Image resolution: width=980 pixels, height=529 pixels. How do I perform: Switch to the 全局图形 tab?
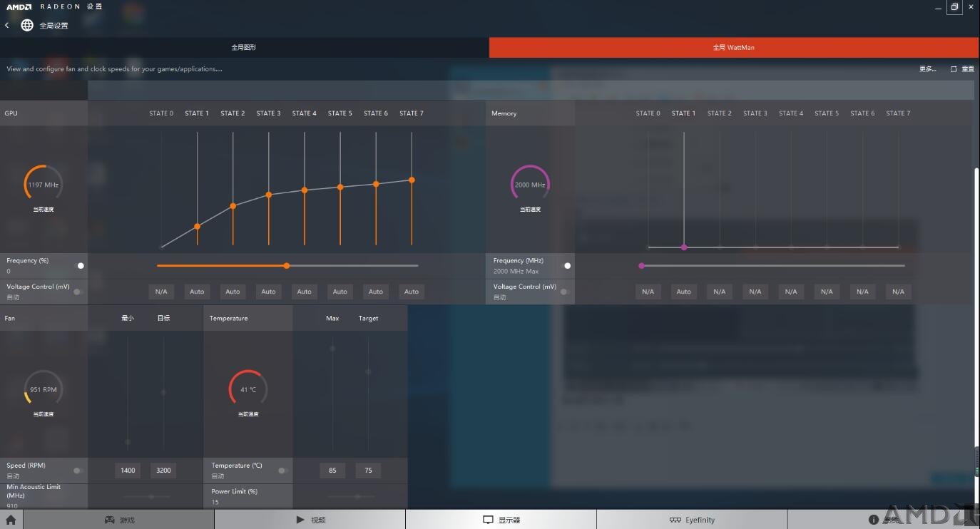click(x=244, y=47)
